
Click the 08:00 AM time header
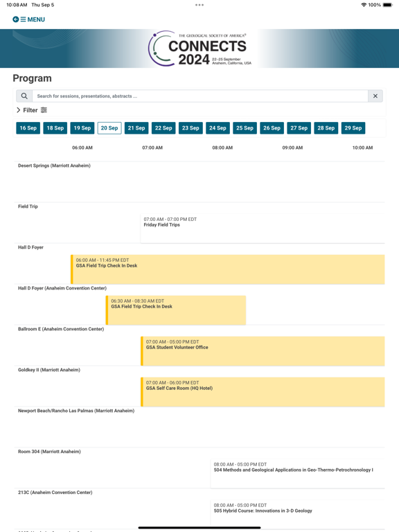(x=222, y=148)
